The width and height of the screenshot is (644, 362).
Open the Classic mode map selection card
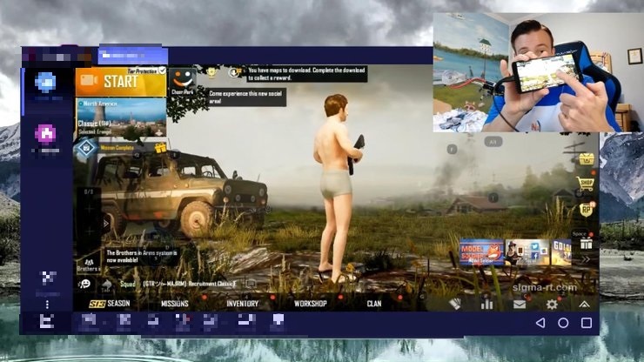pos(121,117)
